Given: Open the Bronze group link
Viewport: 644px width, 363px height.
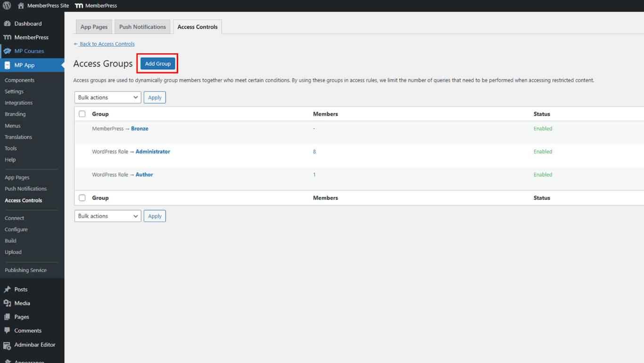Looking at the screenshot, I should pyautogui.click(x=140, y=128).
